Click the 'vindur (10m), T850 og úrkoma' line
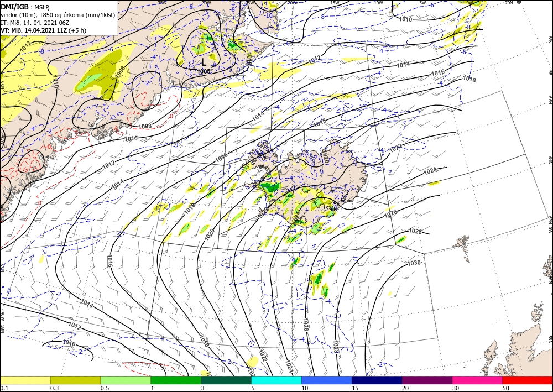This screenshot has width=553, height=392. point(58,14)
